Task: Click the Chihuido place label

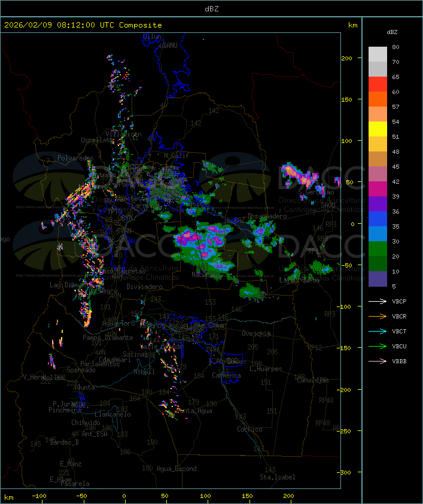Action: [86, 423]
